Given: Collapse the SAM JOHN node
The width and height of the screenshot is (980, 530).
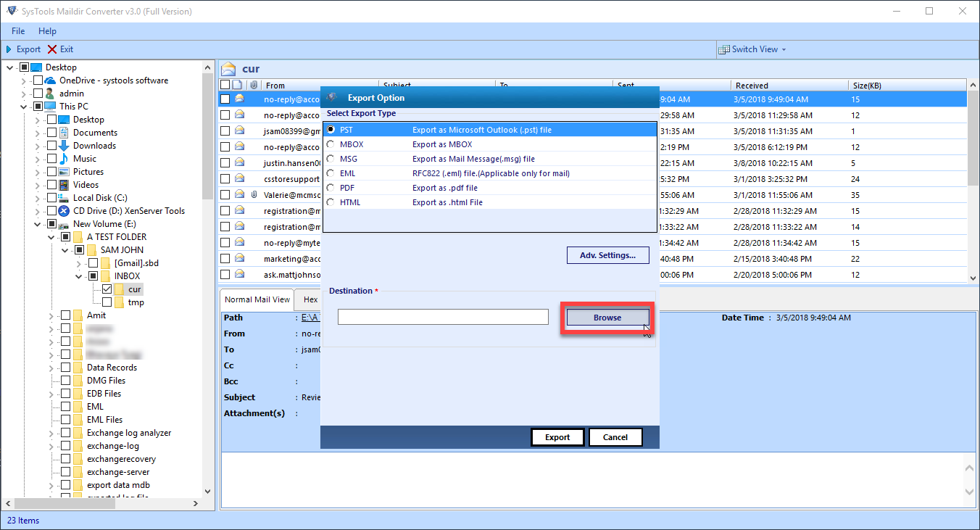Looking at the screenshot, I should pos(65,250).
